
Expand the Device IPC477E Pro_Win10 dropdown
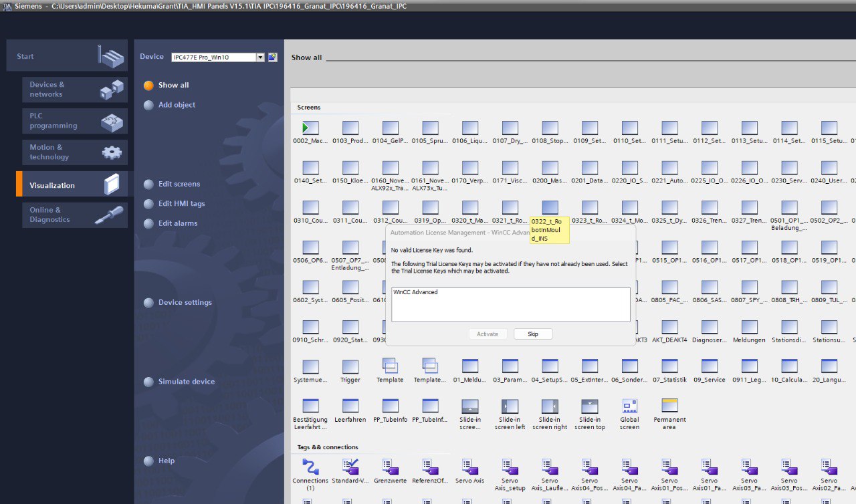coord(261,57)
